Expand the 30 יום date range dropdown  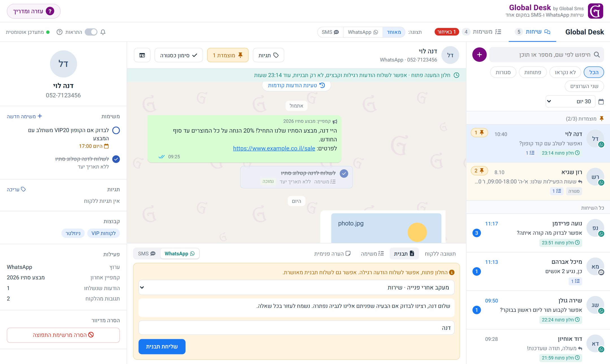570,102
